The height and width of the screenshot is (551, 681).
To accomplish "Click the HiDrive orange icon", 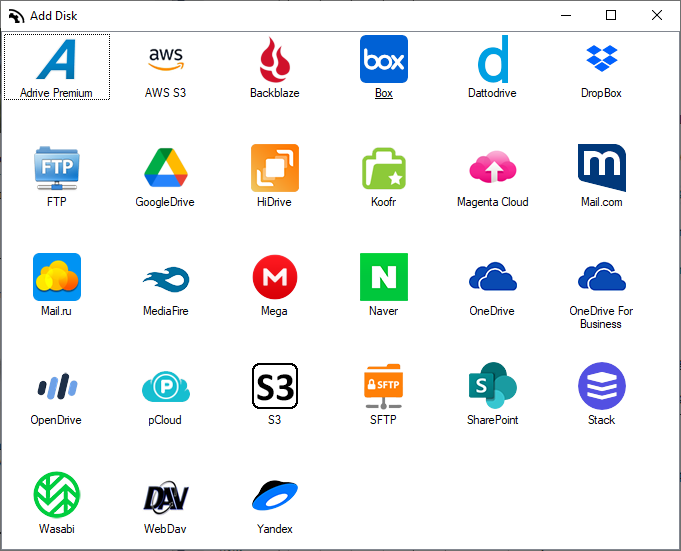I will pos(274,168).
